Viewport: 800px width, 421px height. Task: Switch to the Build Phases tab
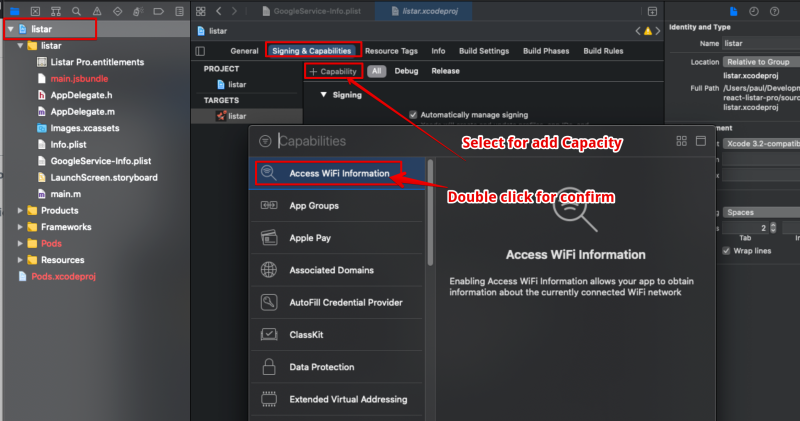tap(546, 51)
